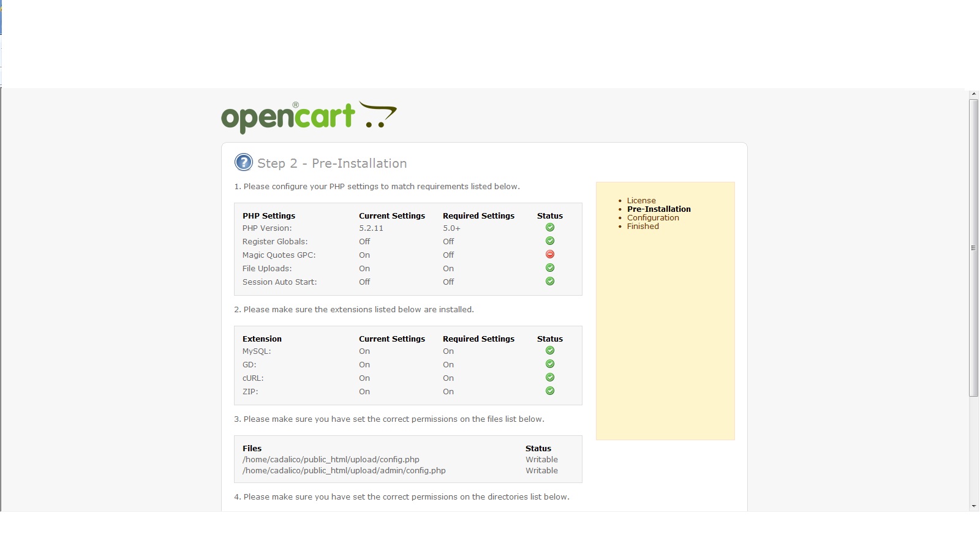Click the 'cURL:' extension label

[x=253, y=378]
